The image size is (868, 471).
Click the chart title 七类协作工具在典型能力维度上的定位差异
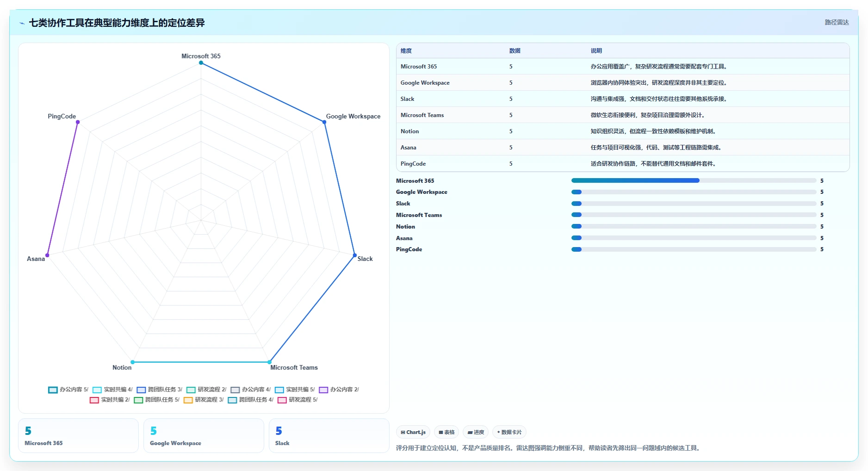click(x=117, y=23)
